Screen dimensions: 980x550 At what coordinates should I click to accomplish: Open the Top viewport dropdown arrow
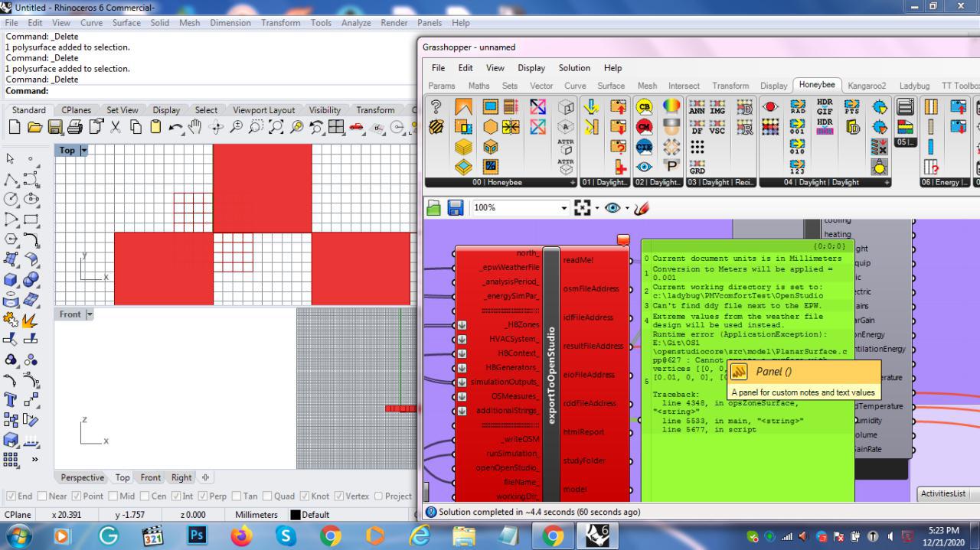coord(83,151)
